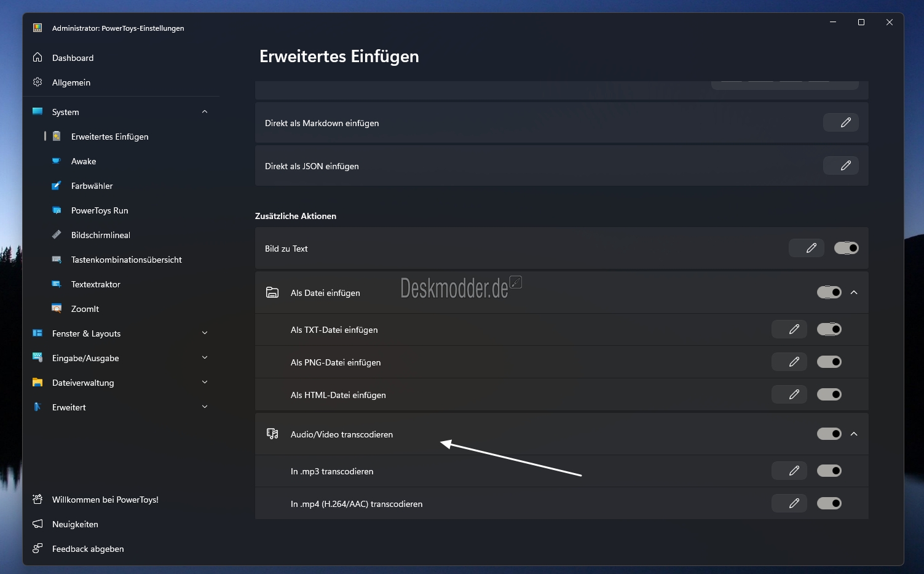
Task: Click the Allgemein gear icon
Action: click(x=38, y=82)
